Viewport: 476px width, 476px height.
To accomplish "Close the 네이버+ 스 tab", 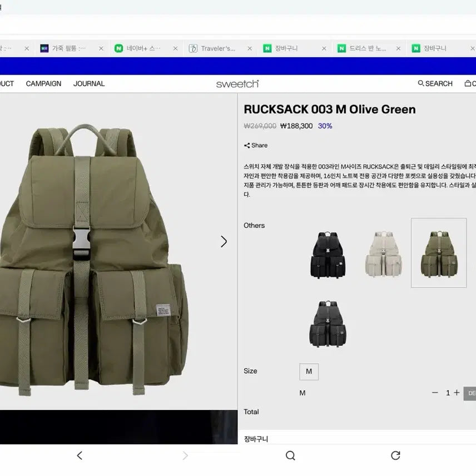I will click(176, 48).
